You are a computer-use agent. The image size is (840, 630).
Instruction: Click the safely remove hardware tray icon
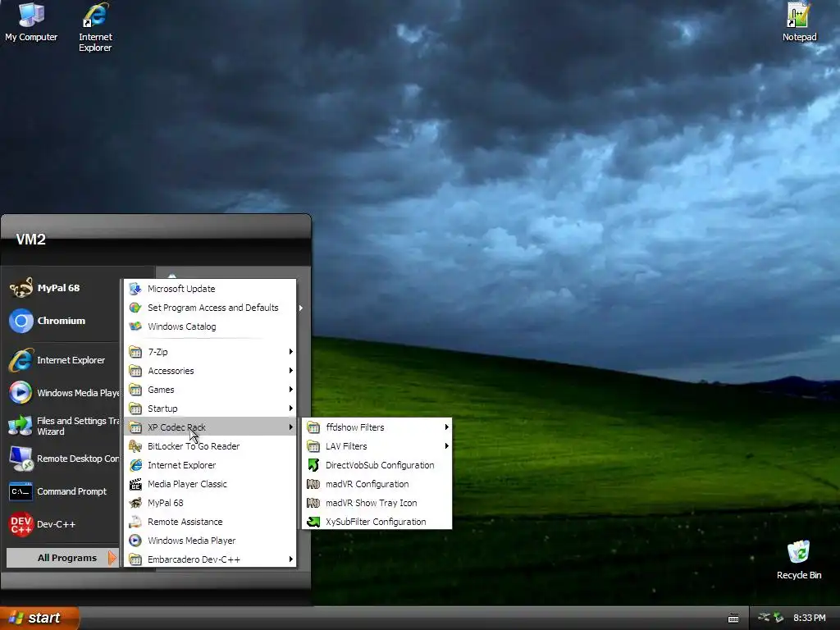click(778, 618)
